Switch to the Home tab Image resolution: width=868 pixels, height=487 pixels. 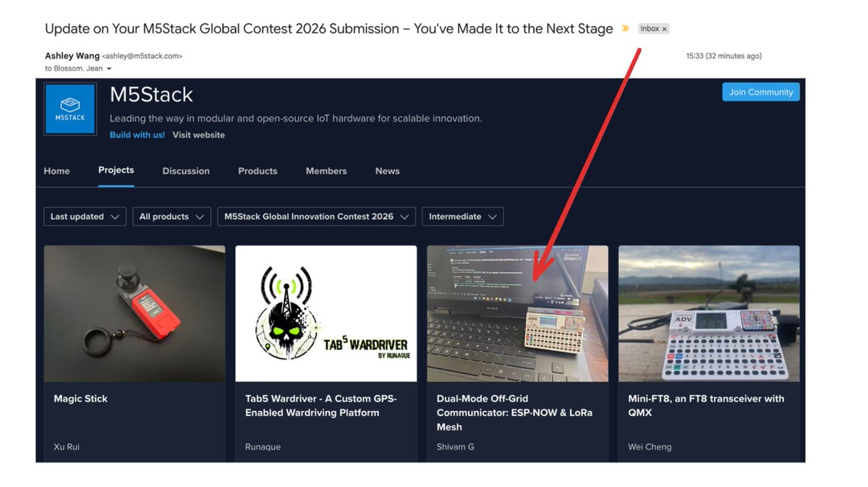[57, 171]
